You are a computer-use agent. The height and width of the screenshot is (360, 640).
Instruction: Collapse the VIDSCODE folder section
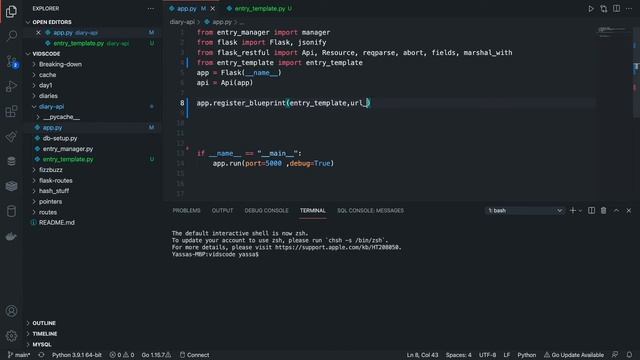[46, 54]
